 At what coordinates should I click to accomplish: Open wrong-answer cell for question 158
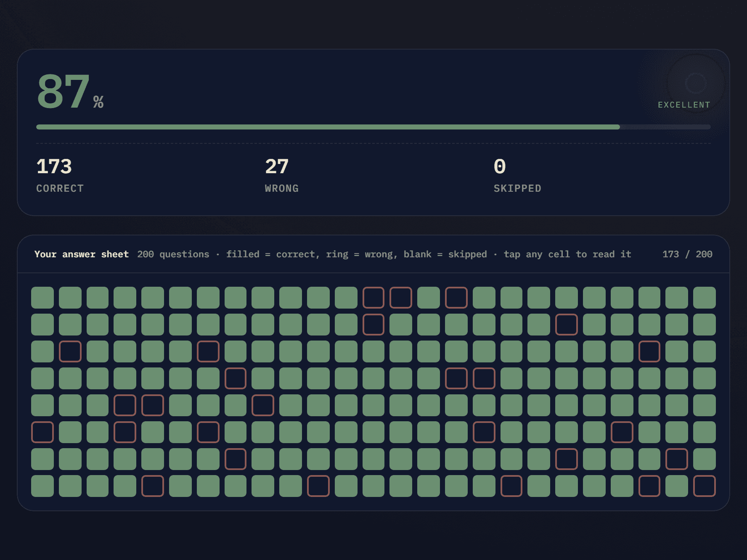tap(236, 459)
